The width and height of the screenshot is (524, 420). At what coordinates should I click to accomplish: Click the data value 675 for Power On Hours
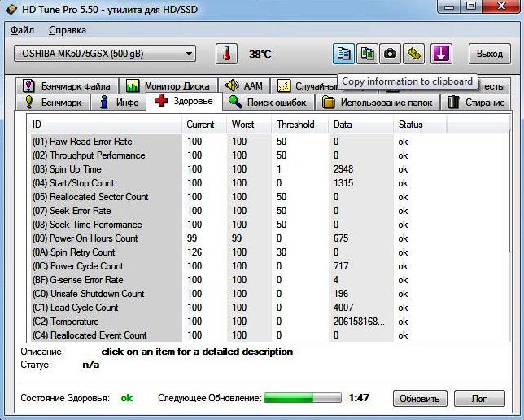(341, 238)
